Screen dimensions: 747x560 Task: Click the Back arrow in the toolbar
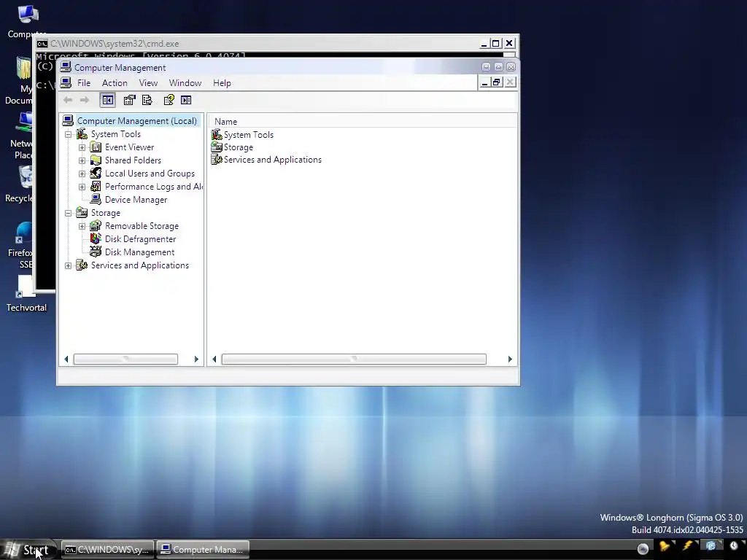(x=68, y=100)
